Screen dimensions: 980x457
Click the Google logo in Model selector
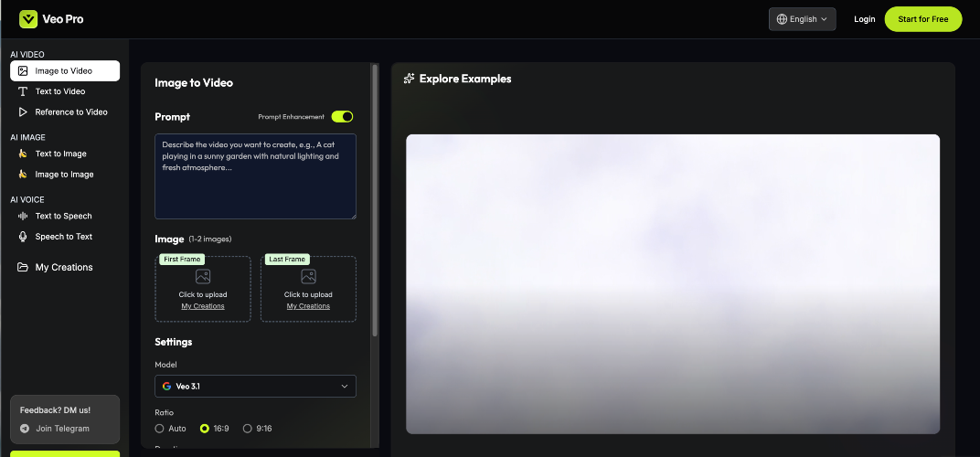tap(167, 387)
